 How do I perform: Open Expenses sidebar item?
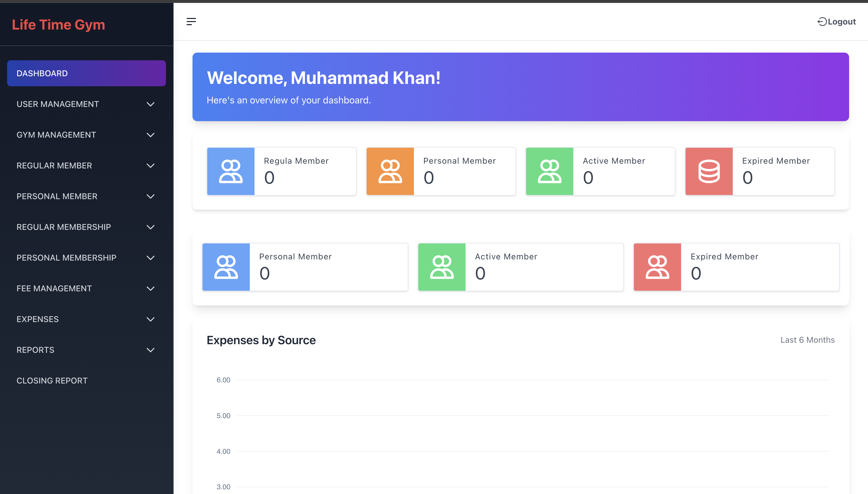pyautogui.click(x=87, y=319)
